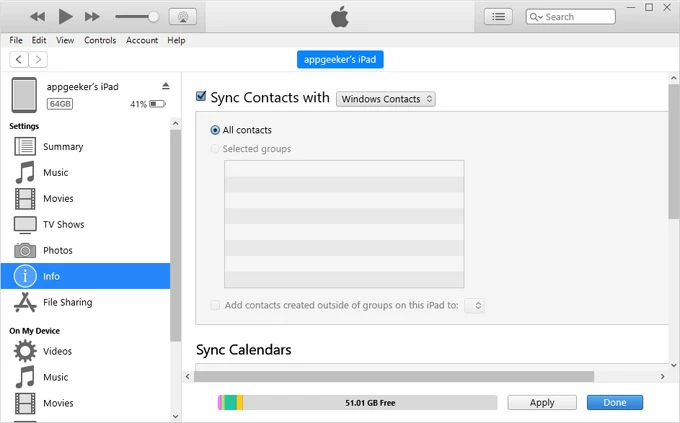
Task: Click the Play button in playback controls
Action: (66, 17)
